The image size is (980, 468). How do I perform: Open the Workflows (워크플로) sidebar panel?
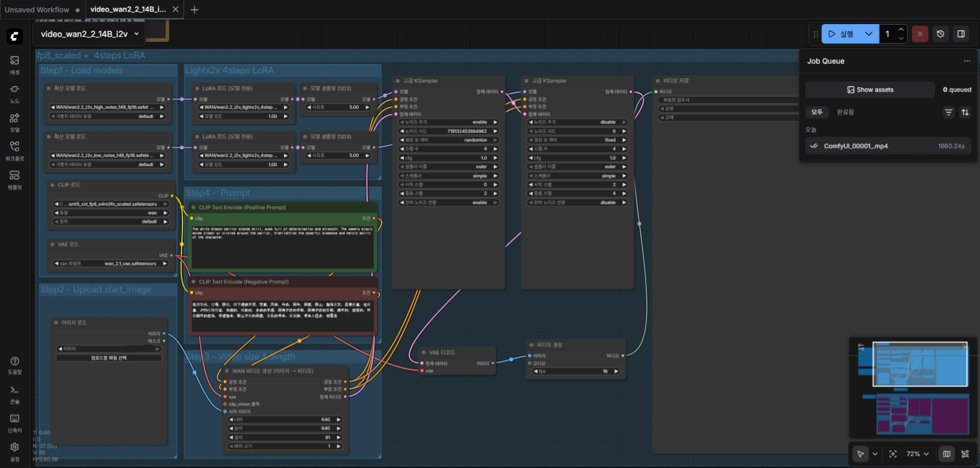point(15,151)
